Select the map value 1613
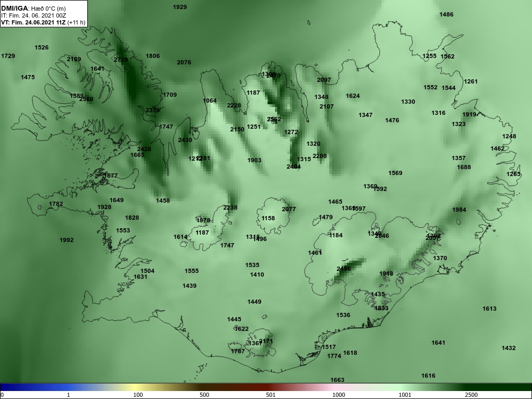Viewport: 532px width, 399px height. [x=489, y=309]
